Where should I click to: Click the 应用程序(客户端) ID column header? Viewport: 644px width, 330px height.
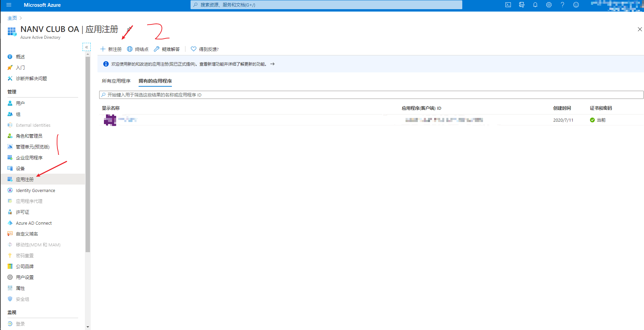point(421,108)
